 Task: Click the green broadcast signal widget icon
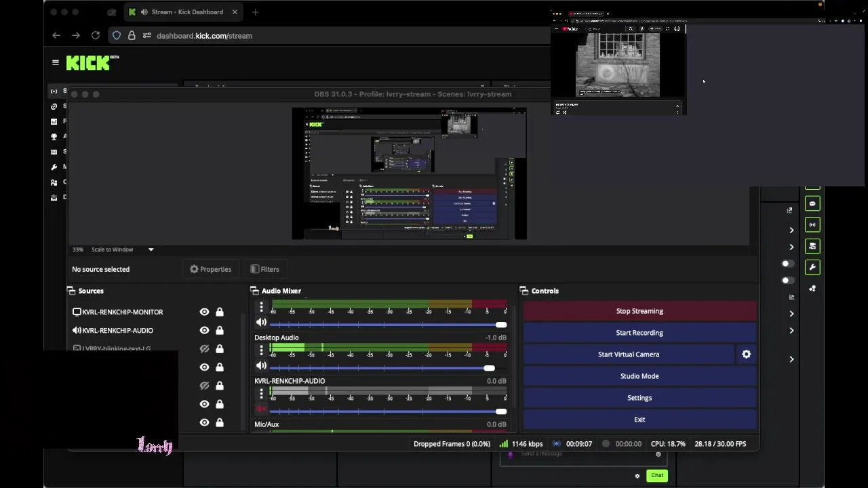[812, 224]
